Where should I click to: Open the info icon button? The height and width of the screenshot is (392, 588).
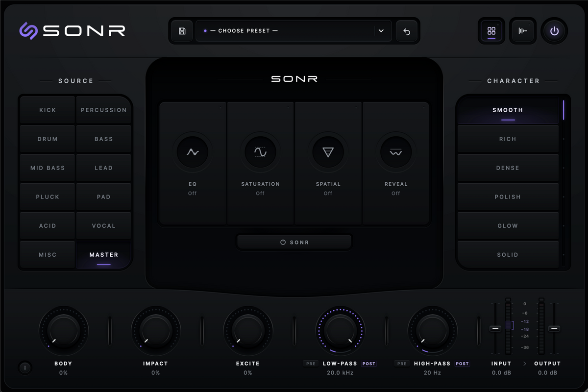(x=25, y=367)
